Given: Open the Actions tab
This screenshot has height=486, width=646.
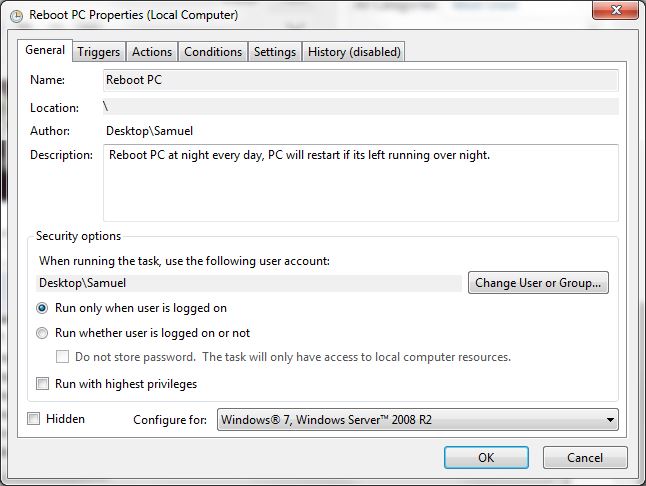Looking at the screenshot, I should (x=152, y=52).
